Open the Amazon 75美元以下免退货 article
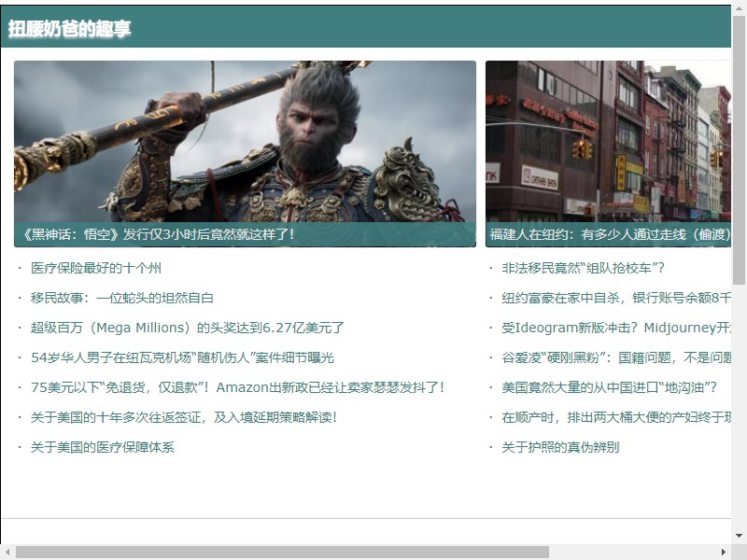The width and height of the screenshot is (747, 560). pos(238,387)
